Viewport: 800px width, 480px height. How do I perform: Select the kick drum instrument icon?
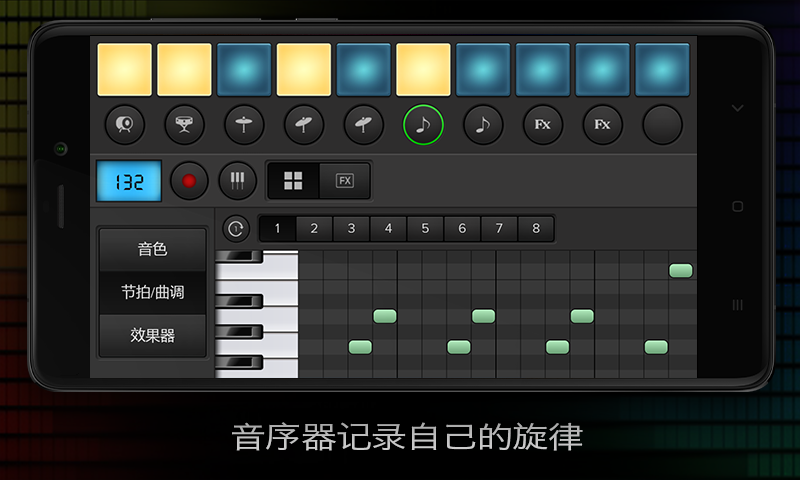click(125, 125)
